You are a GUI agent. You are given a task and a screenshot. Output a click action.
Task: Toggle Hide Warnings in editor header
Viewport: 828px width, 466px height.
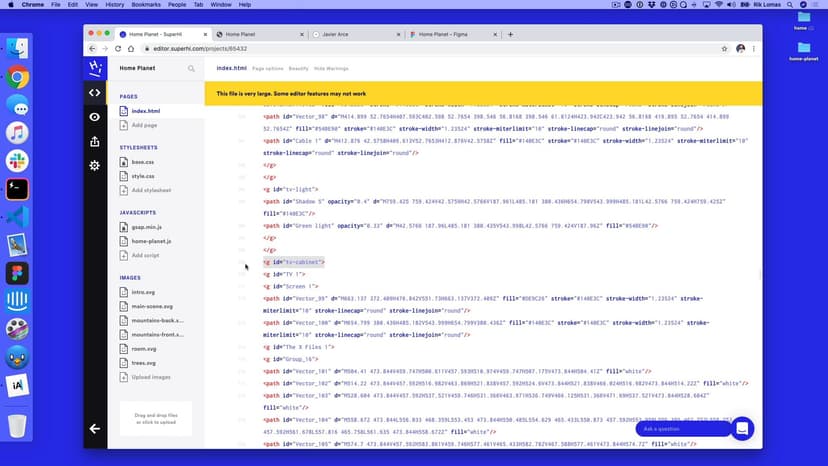click(331, 68)
